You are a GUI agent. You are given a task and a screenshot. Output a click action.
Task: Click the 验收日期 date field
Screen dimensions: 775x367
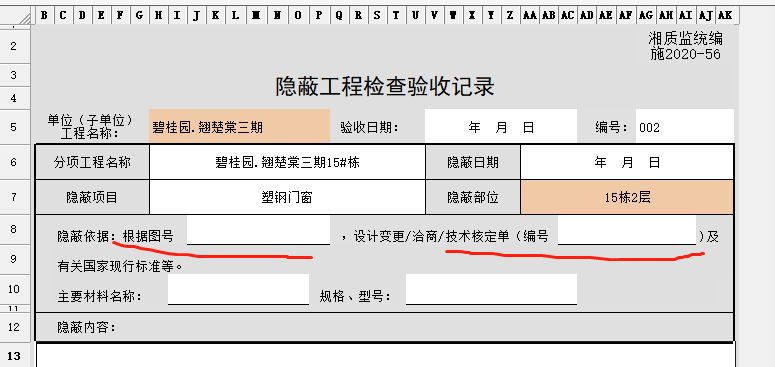pyautogui.click(x=501, y=127)
